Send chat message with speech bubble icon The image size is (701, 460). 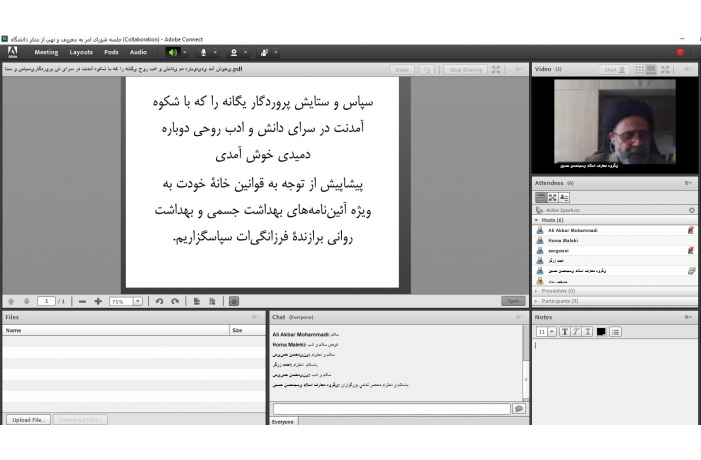pos(519,409)
